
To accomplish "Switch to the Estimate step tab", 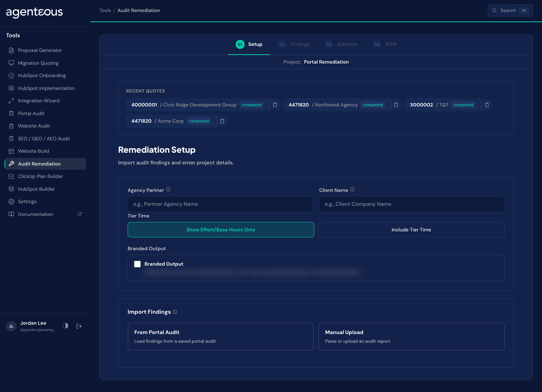I will coord(341,44).
